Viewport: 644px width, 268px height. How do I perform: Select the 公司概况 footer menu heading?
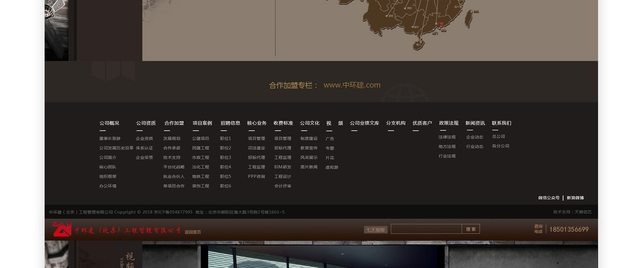tap(109, 123)
